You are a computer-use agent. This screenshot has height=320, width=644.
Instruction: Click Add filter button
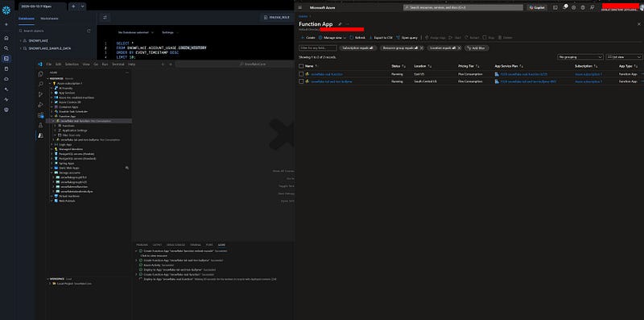click(477, 48)
